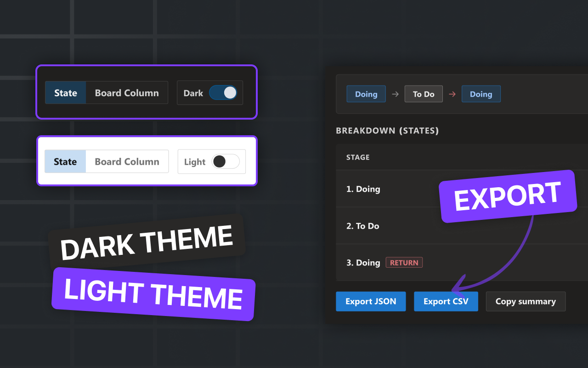
Task: Click the purple EXPORT sticker badge
Action: [507, 195]
